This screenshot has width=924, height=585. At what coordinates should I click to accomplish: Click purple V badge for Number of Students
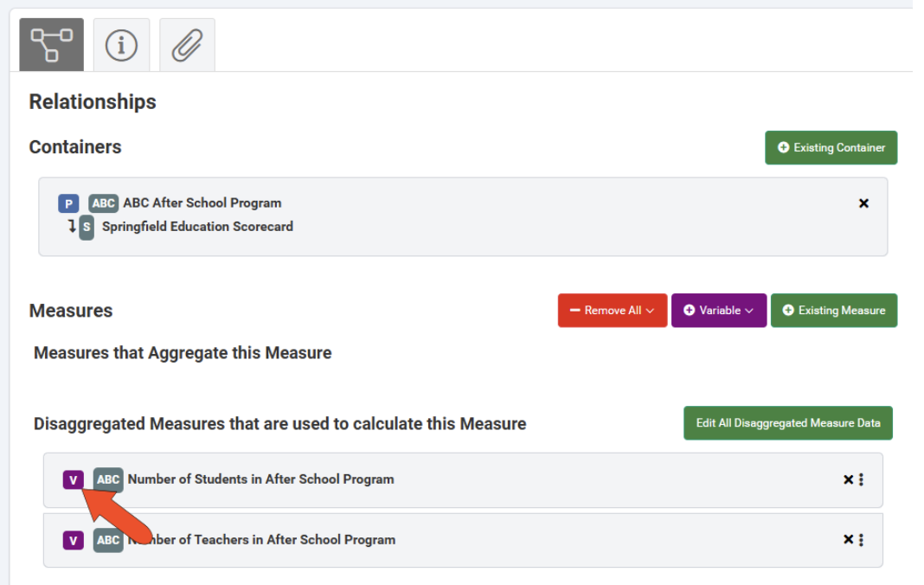[x=73, y=479]
